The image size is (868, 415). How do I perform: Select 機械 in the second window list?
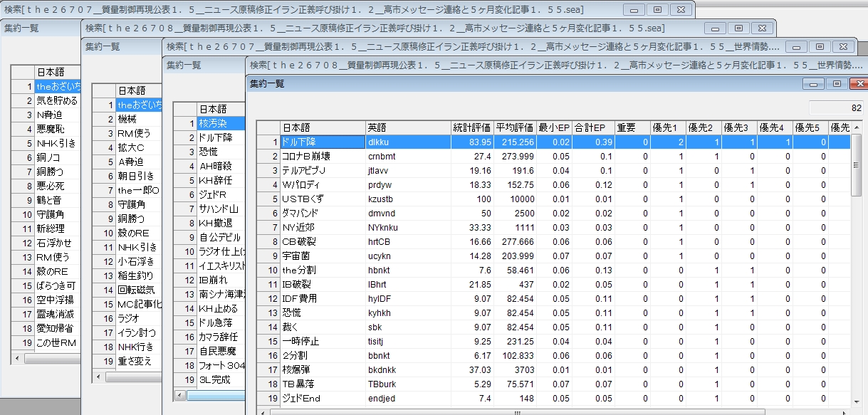pyautogui.click(x=139, y=119)
